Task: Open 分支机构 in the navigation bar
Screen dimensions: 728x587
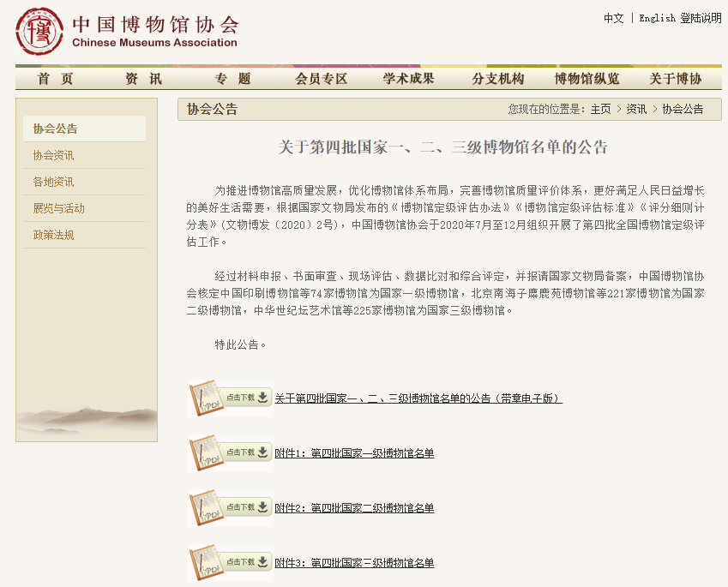Action: pos(497,79)
